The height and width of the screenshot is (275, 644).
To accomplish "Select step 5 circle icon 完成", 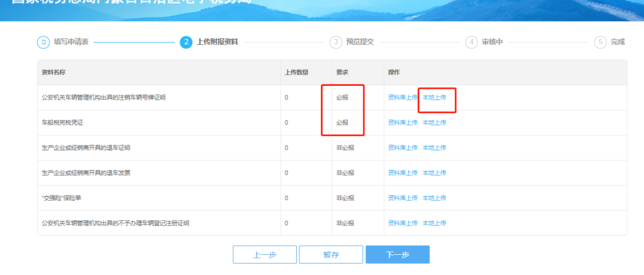I will click(x=600, y=42).
